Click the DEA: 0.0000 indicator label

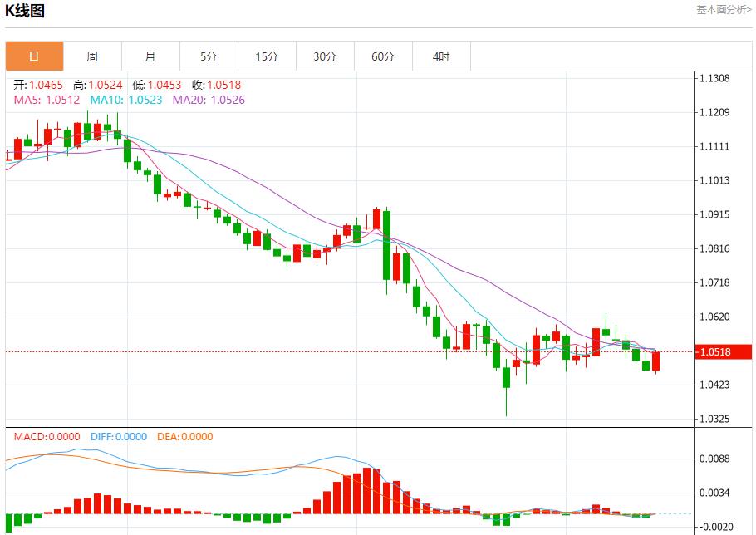(184, 437)
